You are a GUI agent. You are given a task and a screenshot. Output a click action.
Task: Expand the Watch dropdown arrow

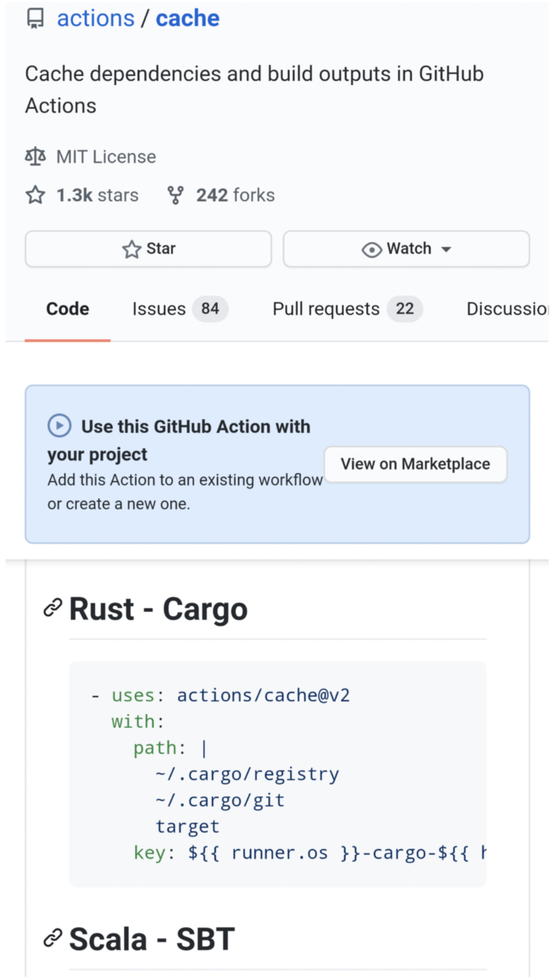coord(446,249)
